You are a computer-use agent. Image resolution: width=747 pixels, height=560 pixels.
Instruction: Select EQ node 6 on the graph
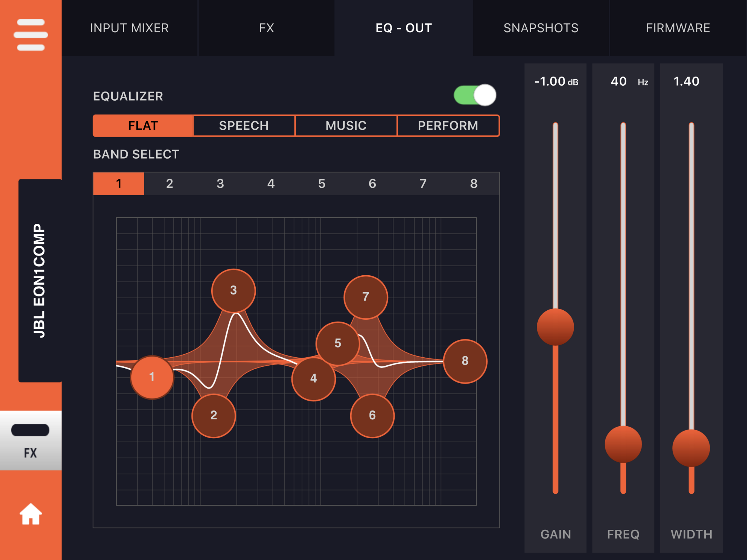[x=372, y=415]
